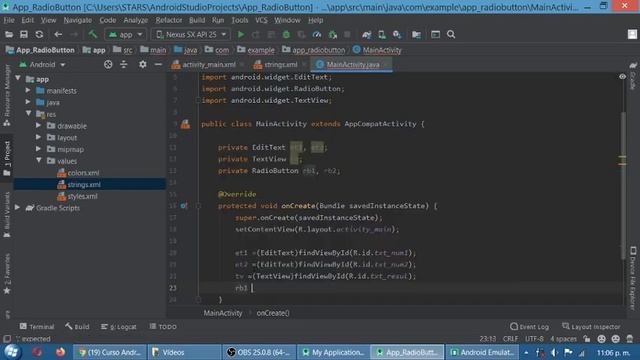Open the Build tool window
Viewport: 640px width, 360px height.
coord(77,327)
